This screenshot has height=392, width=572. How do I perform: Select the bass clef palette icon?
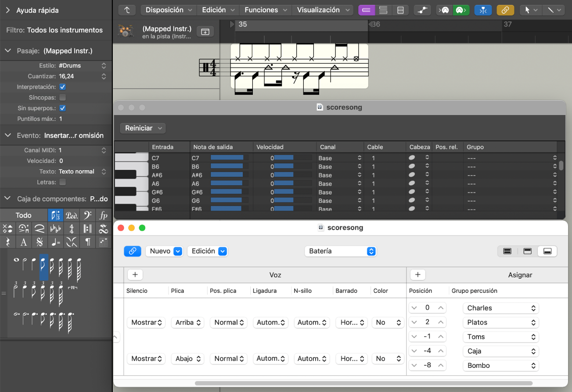point(87,215)
